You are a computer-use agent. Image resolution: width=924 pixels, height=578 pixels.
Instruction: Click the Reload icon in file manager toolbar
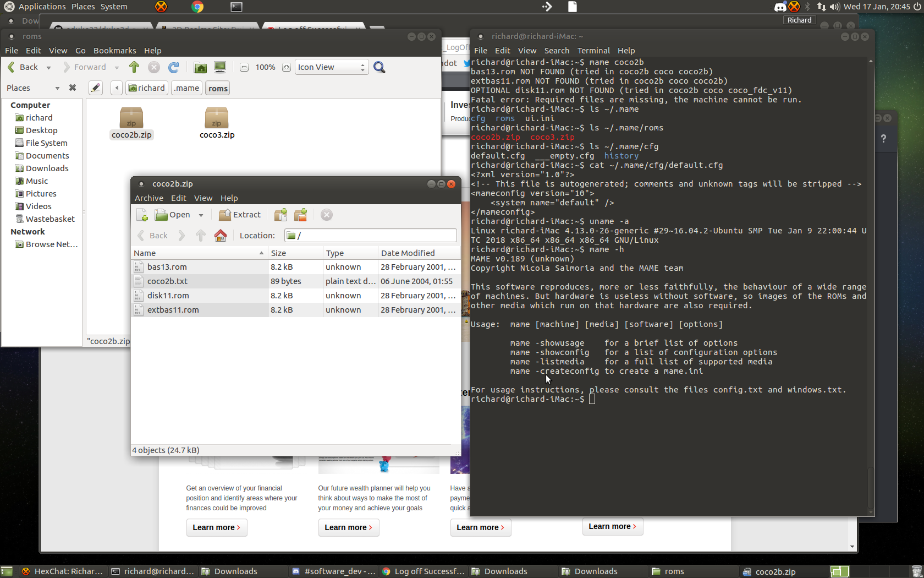[x=173, y=67]
